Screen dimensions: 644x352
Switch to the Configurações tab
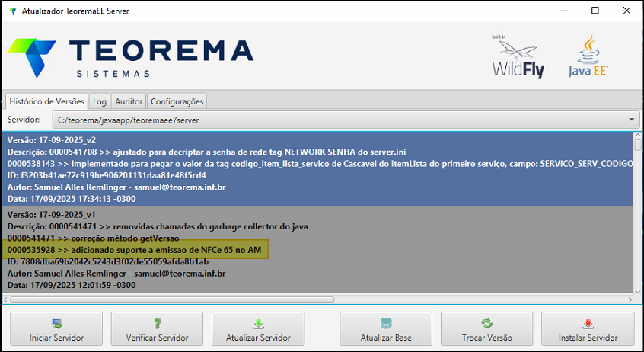pyautogui.click(x=177, y=101)
